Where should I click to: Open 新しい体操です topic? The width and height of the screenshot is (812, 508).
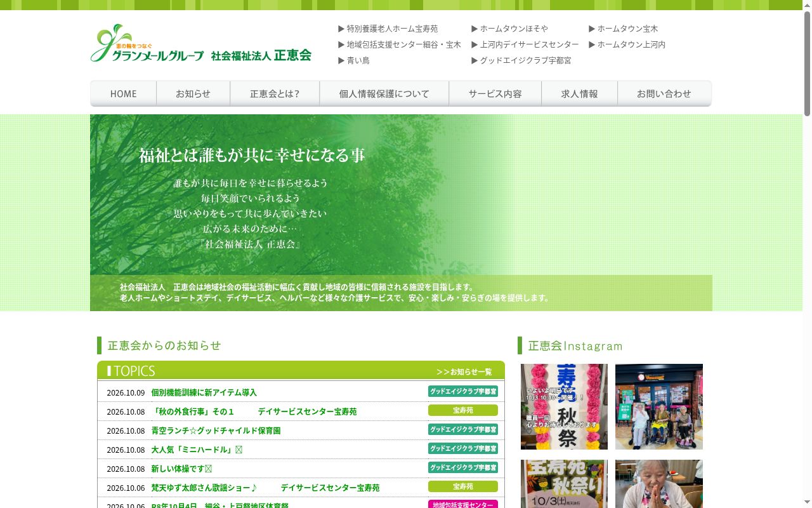[x=181, y=469]
